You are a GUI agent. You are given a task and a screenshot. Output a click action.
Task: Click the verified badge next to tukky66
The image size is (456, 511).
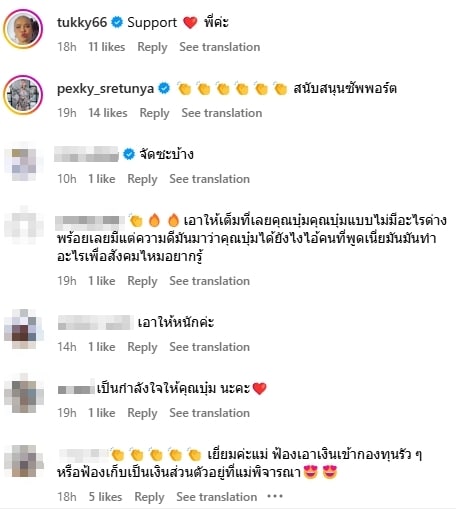click(117, 22)
